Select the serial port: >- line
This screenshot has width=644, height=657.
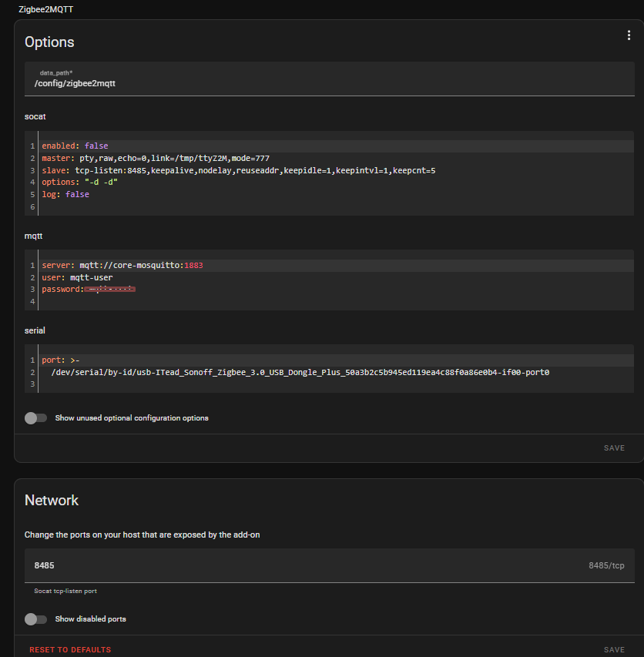[x=60, y=360]
